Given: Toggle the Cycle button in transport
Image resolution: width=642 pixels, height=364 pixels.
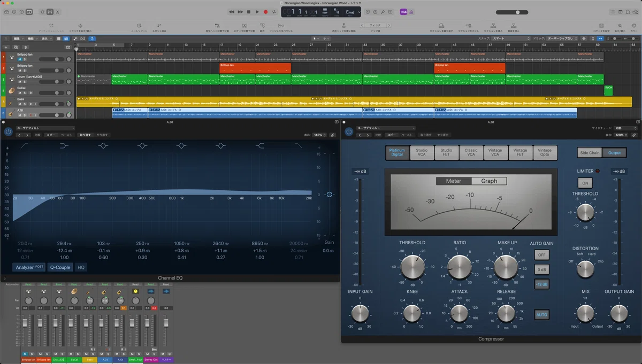Looking at the screenshot, I should (x=274, y=11).
